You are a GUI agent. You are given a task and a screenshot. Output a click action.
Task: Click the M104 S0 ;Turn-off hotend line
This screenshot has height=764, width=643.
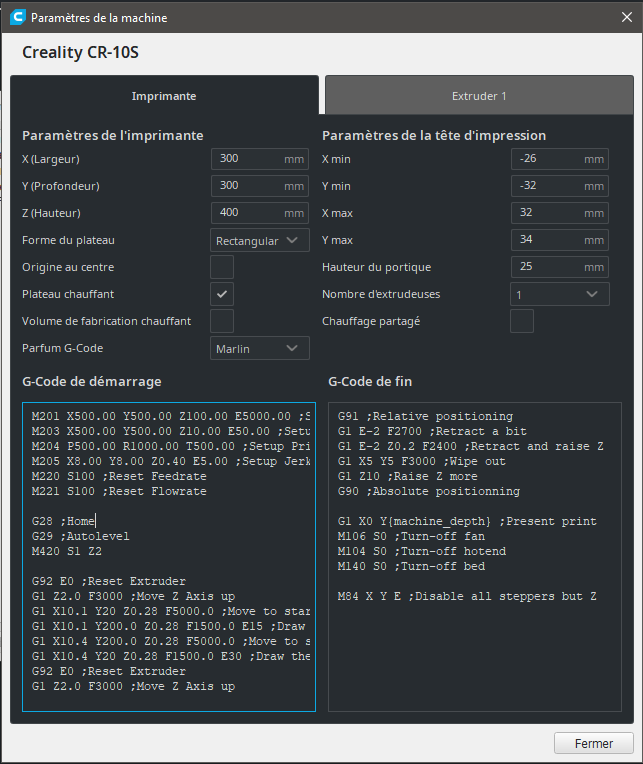(x=422, y=552)
